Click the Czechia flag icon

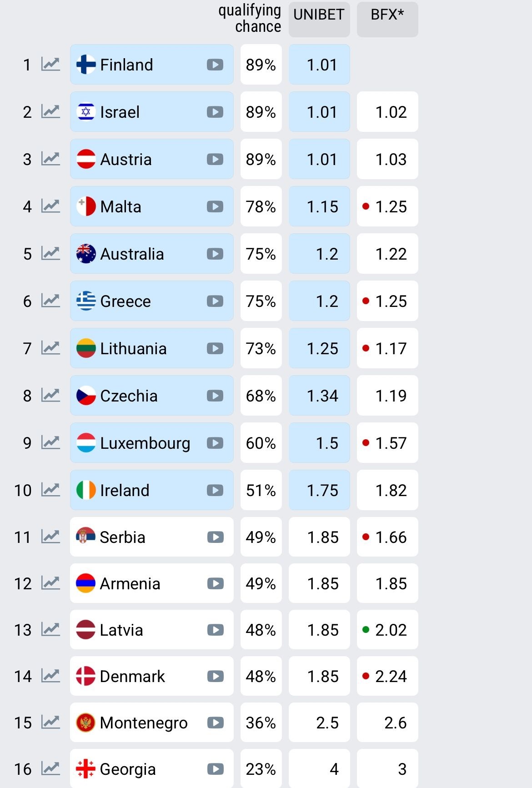(86, 396)
